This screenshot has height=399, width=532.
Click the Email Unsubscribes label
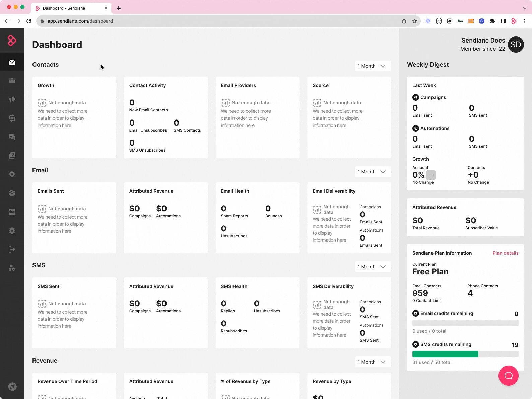tap(148, 130)
